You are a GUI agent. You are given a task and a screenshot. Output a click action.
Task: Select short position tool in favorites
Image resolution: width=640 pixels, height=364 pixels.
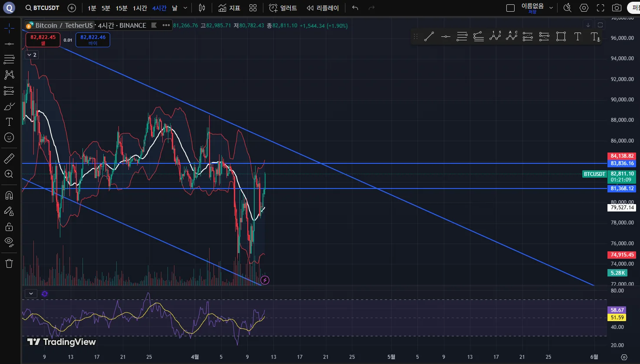tap(544, 37)
